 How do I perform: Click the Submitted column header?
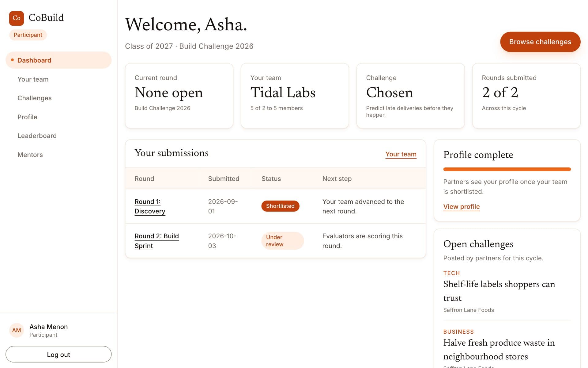pyautogui.click(x=224, y=178)
